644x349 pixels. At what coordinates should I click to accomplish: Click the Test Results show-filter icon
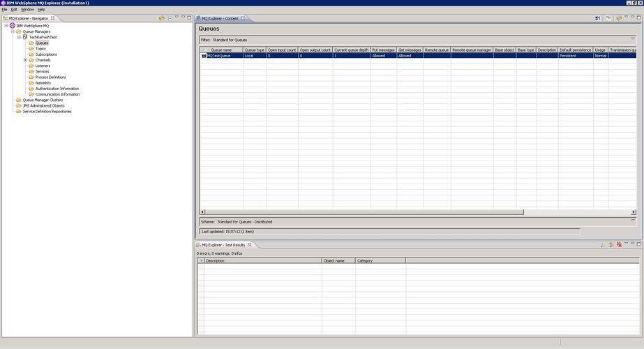coord(602,244)
